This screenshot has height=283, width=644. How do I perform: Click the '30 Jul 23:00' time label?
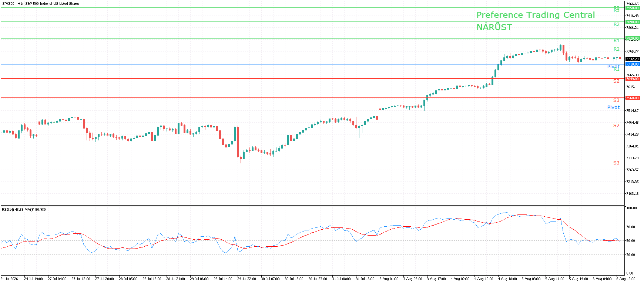click(x=318, y=279)
